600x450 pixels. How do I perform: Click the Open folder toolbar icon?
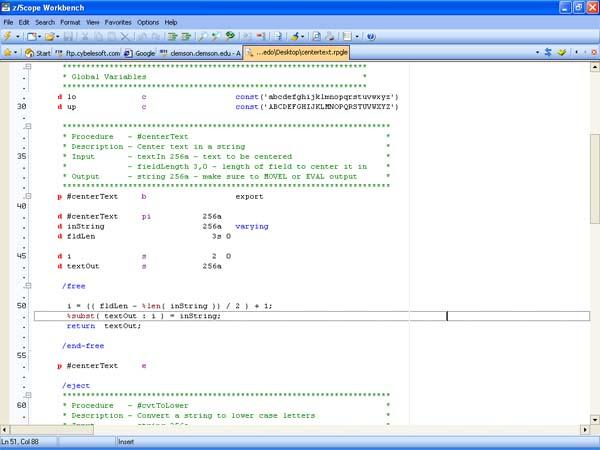coord(50,36)
